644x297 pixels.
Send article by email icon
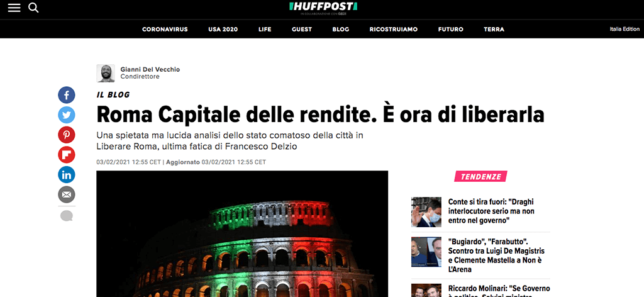click(x=67, y=194)
